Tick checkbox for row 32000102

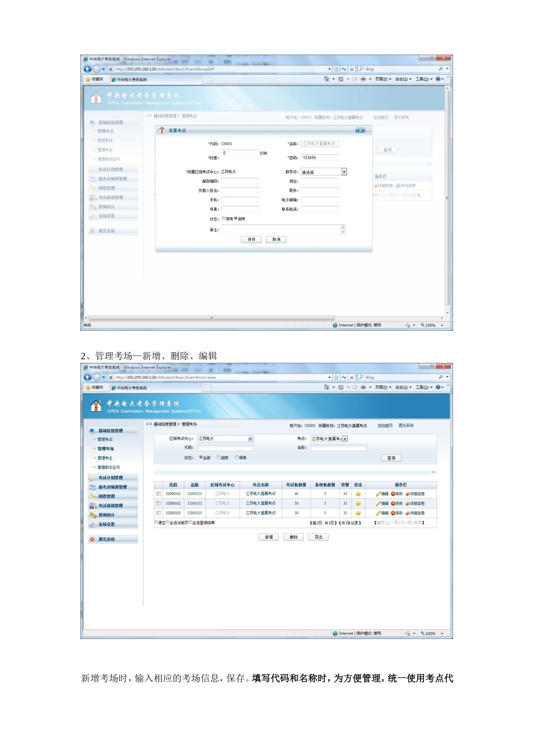coord(159,503)
